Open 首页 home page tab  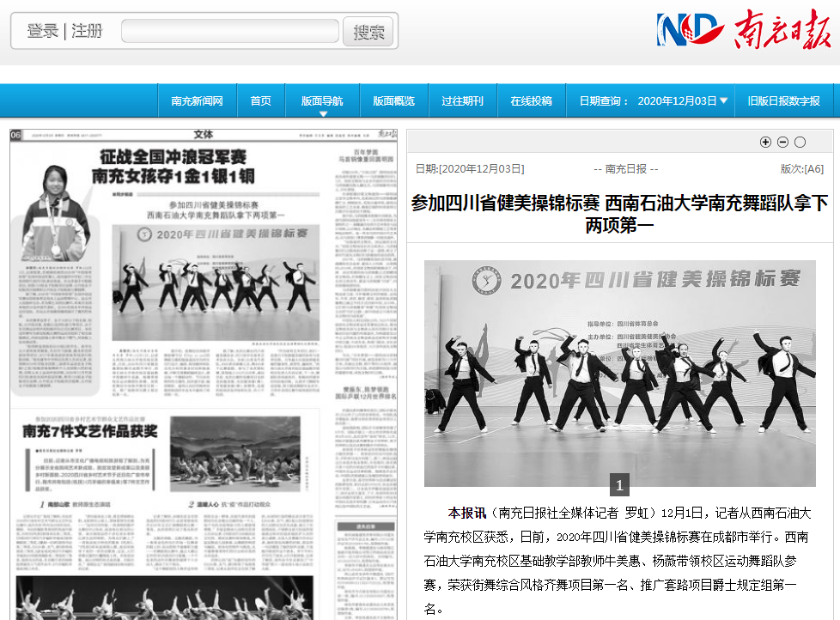260,100
